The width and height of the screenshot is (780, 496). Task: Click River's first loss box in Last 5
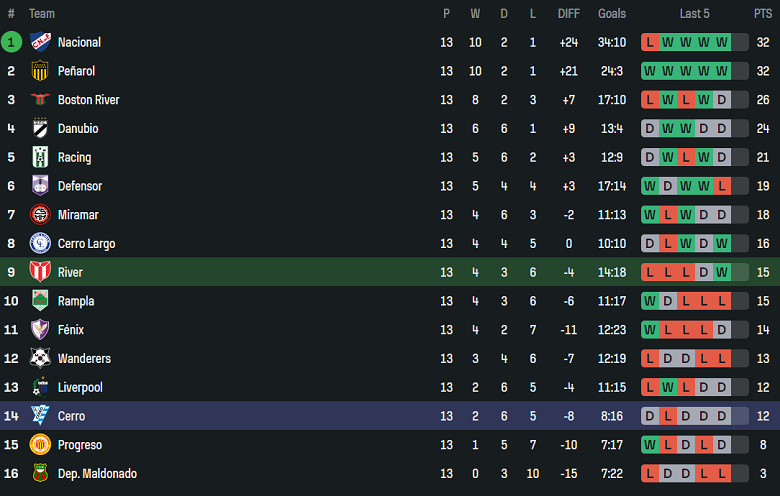tap(650, 272)
